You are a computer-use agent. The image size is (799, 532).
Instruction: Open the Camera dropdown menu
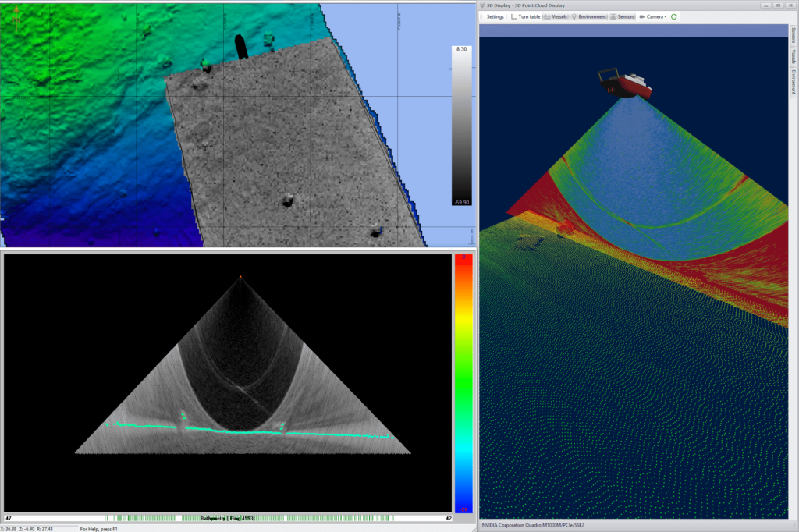pyautogui.click(x=653, y=16)
